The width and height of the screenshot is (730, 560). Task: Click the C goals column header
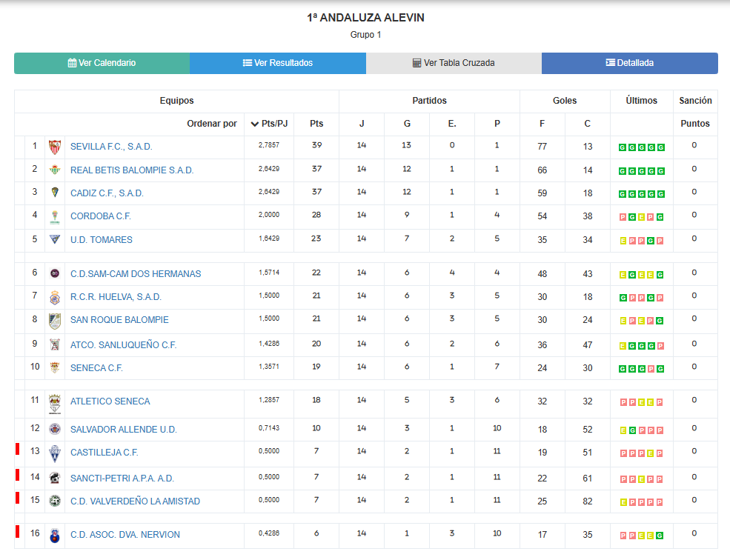click(x=587, y=124)
